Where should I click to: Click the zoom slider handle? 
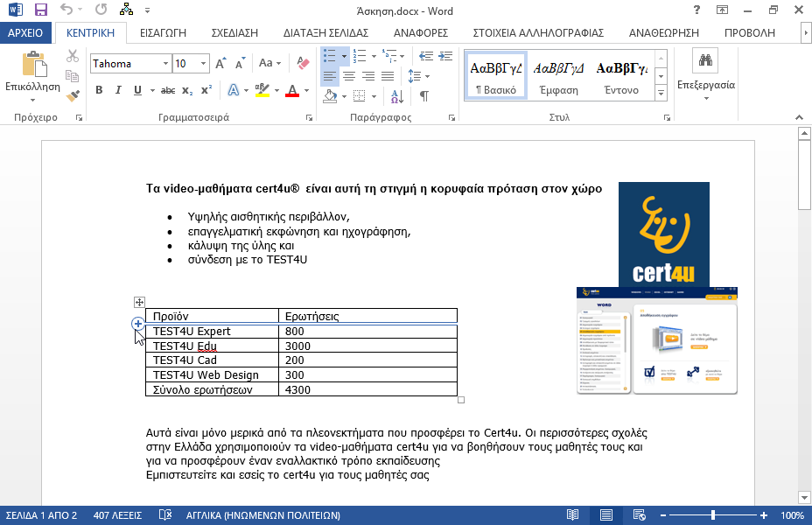(713, 515)
